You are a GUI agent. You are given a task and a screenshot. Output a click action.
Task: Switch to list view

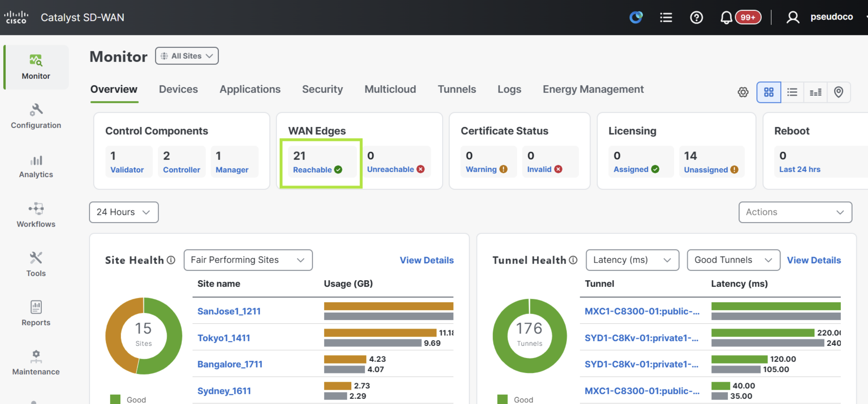point(792,92)
